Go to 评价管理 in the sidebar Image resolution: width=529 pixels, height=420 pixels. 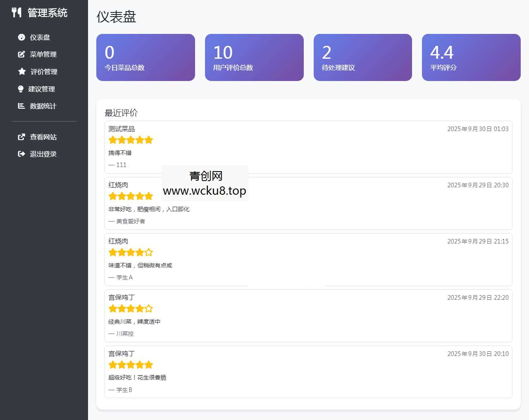click(44, 72)
